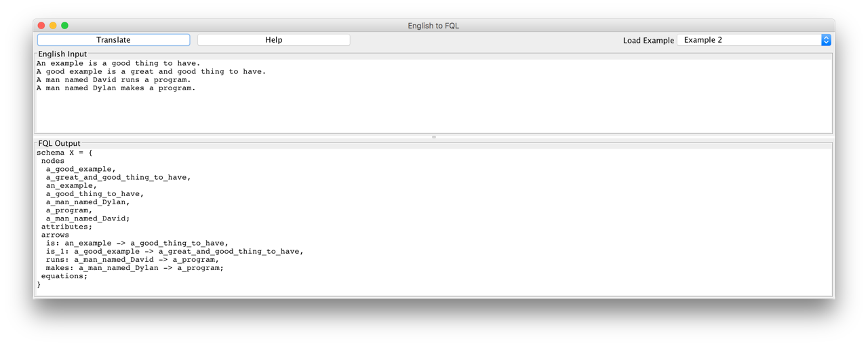
Task: Click the 'nodes' keyword in FQL Output
Action: pos(53,161)
